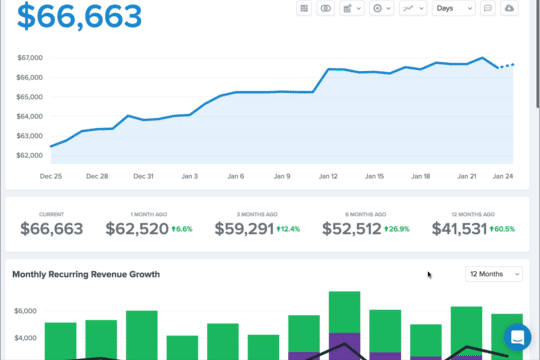This screenshot has height=360, width=540.
Task: Click the cloud download export icon
Action: pyautogui.click(x=509, y=8)
